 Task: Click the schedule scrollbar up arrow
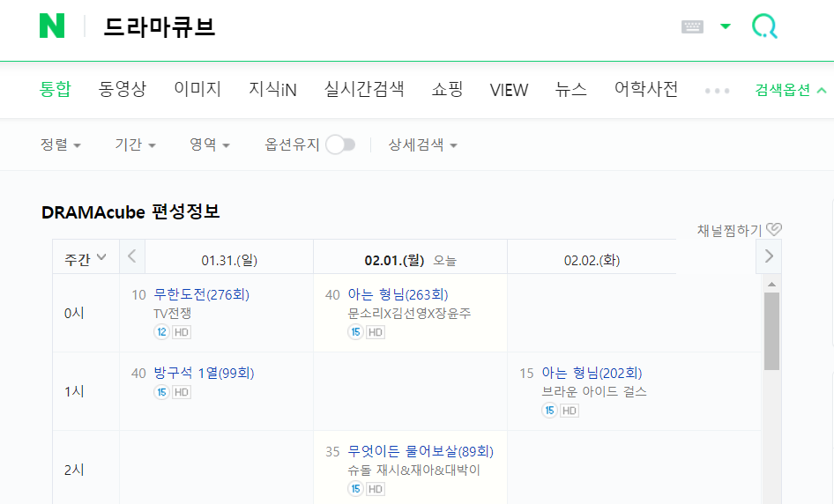click(x=771, y=285)
